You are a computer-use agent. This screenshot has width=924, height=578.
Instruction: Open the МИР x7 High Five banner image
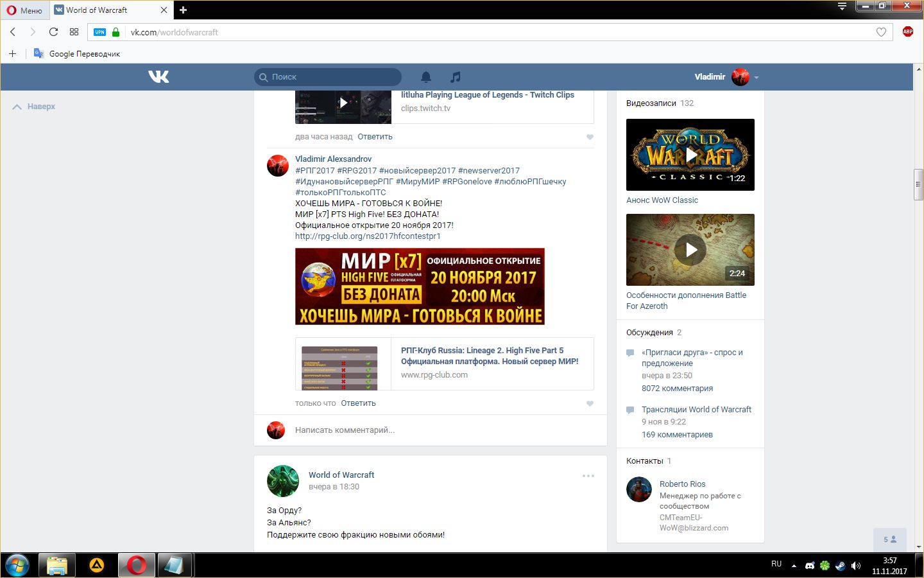(420, 286)
